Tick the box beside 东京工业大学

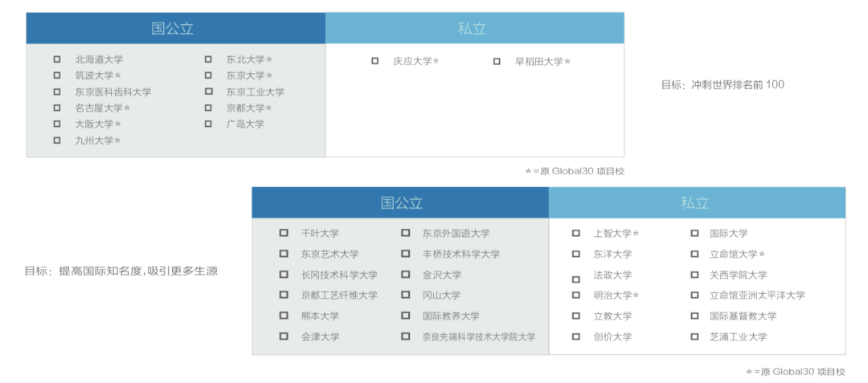tap(208, 92)
